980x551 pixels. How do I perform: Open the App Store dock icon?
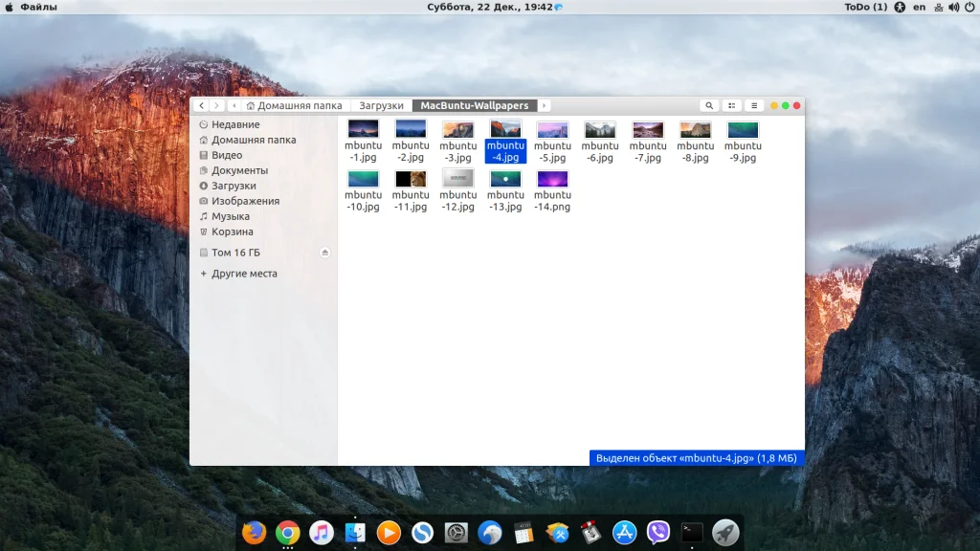625,532
